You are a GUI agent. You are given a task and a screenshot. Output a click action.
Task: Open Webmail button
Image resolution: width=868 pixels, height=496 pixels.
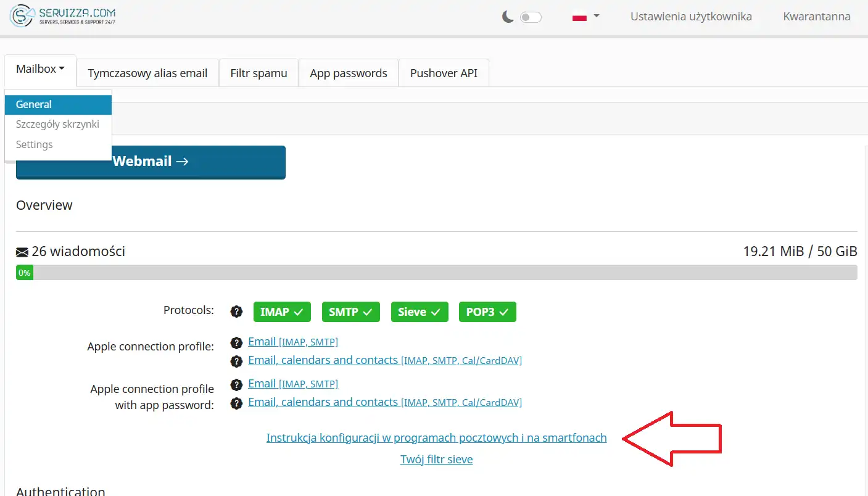click(x=151, y=162)
